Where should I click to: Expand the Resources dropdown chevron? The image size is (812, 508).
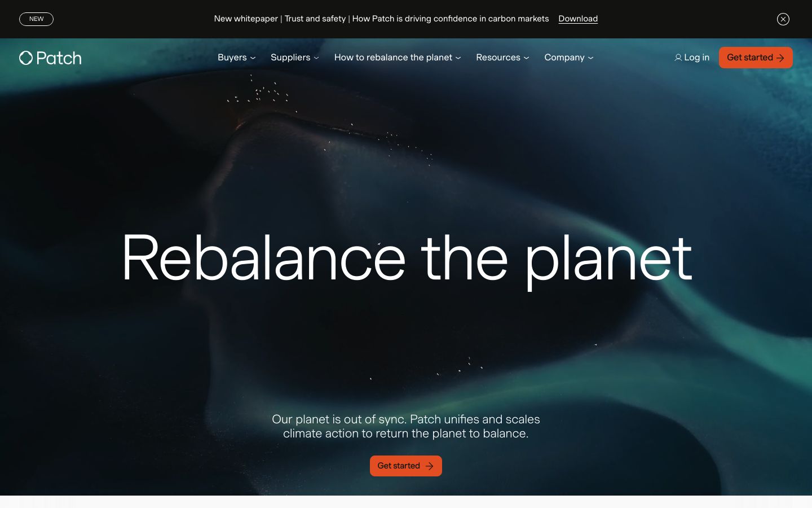click(527, 58)
